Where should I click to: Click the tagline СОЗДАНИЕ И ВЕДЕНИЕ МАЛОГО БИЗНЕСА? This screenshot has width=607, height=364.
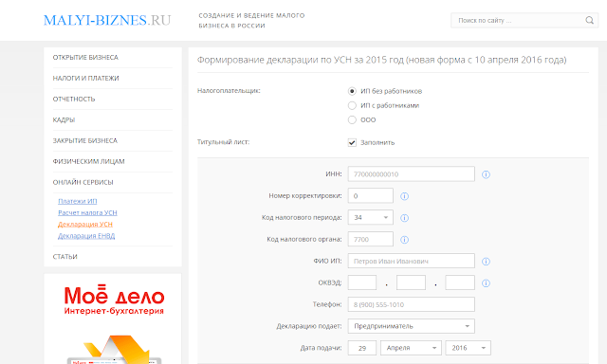[251, 21]
